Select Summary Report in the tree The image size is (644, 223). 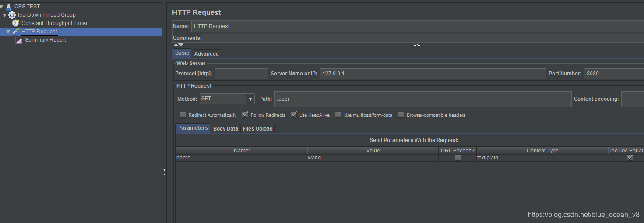(x=46, y=40)
